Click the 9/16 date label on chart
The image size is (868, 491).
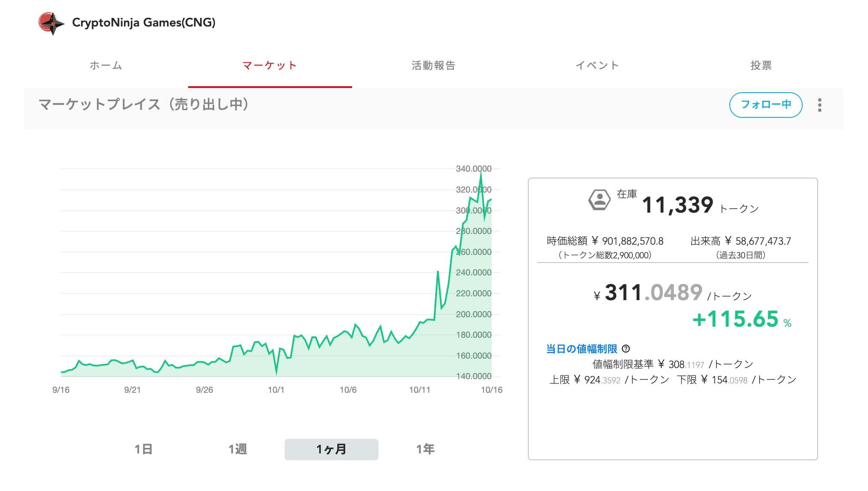coord(61,390)
